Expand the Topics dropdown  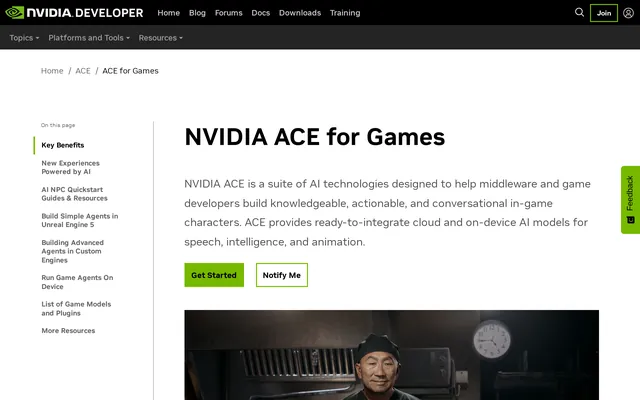24,38
